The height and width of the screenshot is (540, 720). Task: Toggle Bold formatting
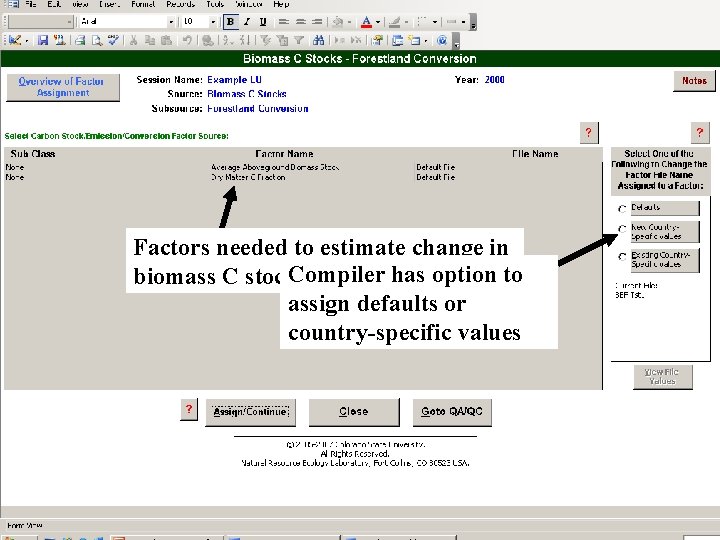click(x=231, y=22)
